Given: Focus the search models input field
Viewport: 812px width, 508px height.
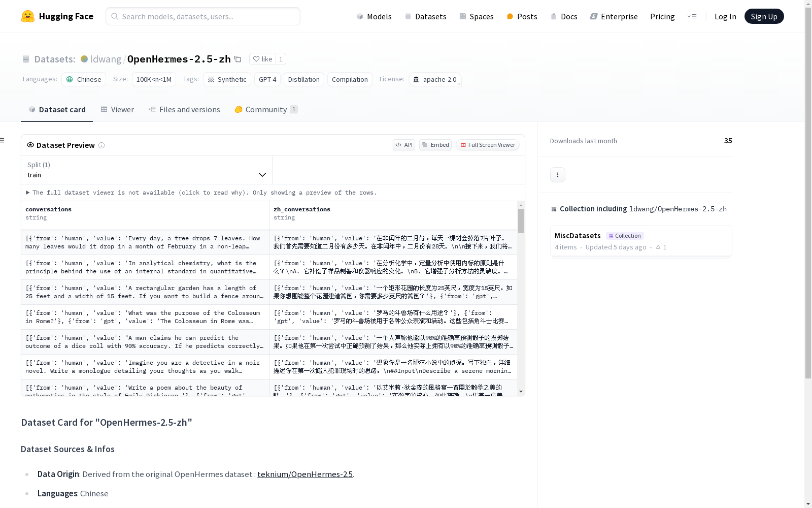Looking at the screenshot, I should (203, 16).
